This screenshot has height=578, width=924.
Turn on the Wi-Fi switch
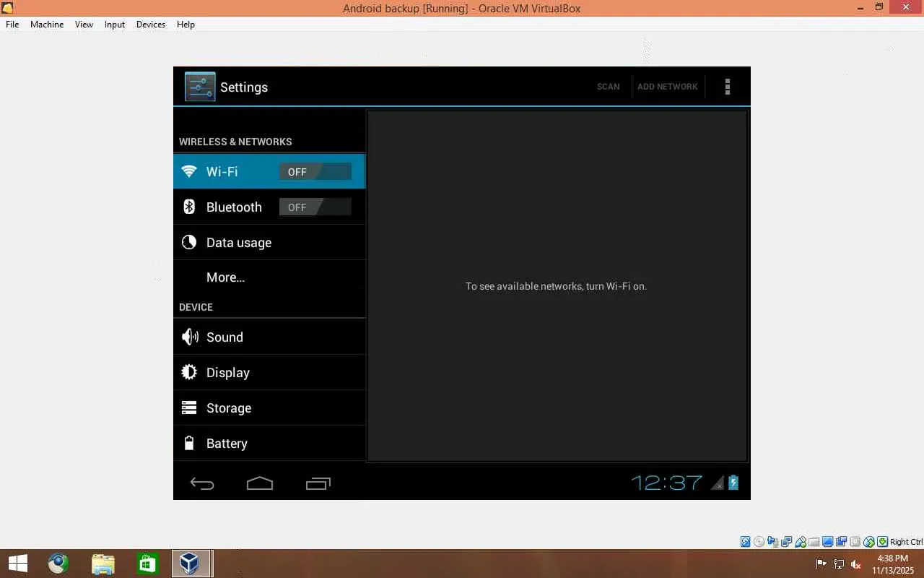tap(315, 171)
